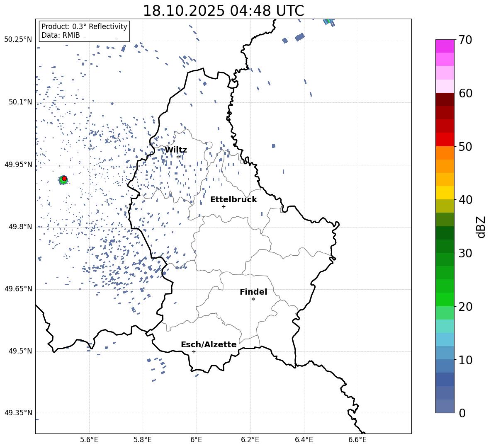
Task: Click the Data: RMIB text
Action: [61, 35]
